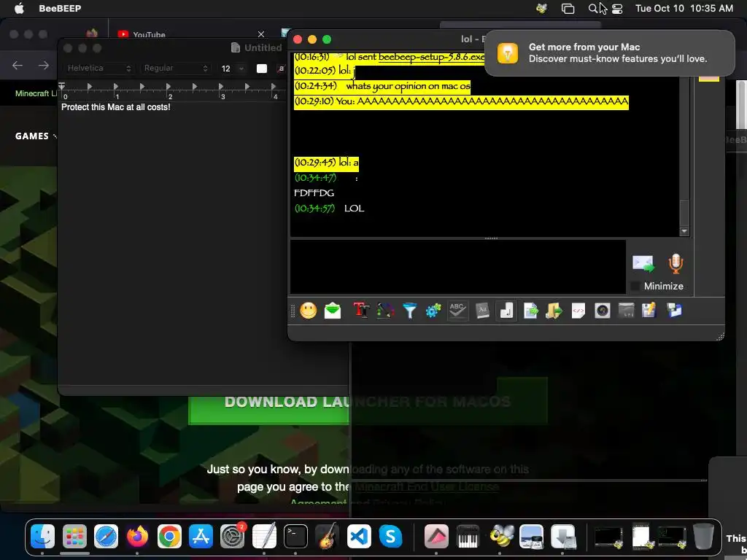Viewport: 747px width, 560px height.
Task: Open GarageBand from the Dock
Action: pyautogui.click(x=328, y=537)
